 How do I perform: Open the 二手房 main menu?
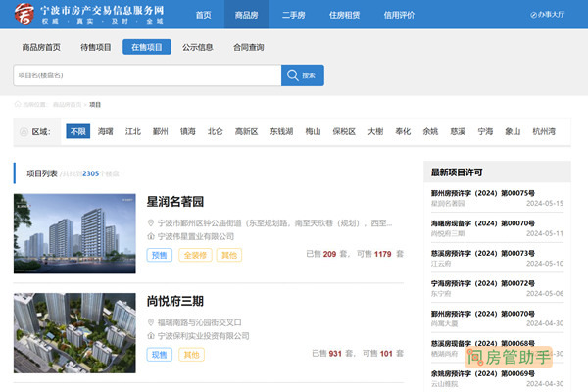point(294,15)
